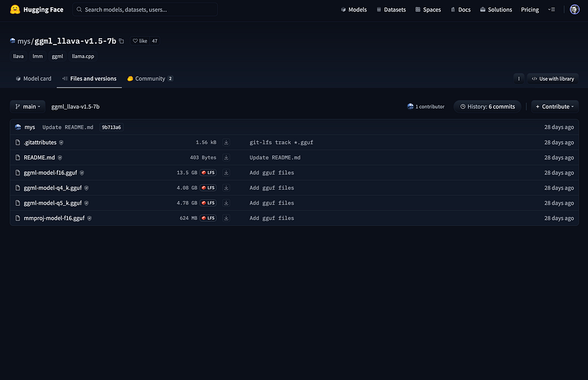Click the Use with library button
The image size is (588, 380).
(x=553, y=79)
